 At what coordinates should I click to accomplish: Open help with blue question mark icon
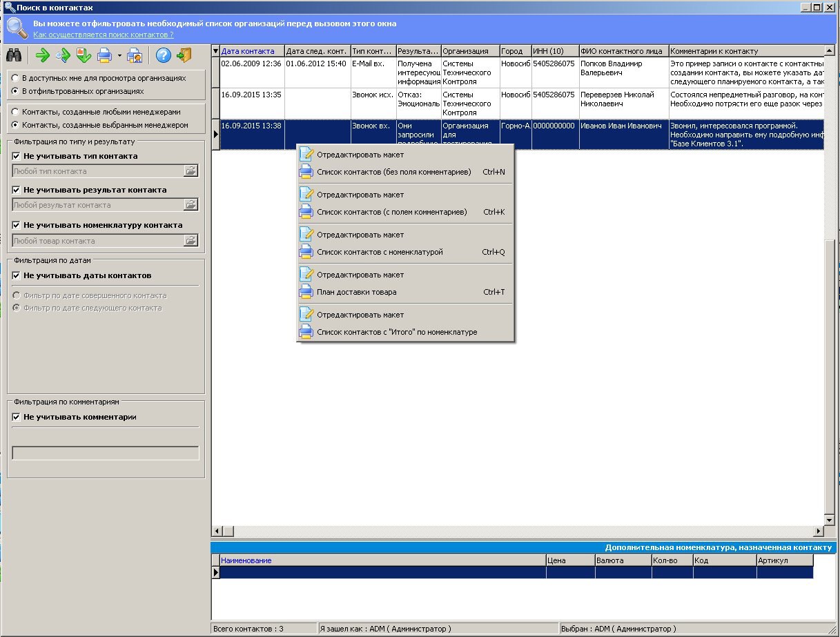[164, 55]
